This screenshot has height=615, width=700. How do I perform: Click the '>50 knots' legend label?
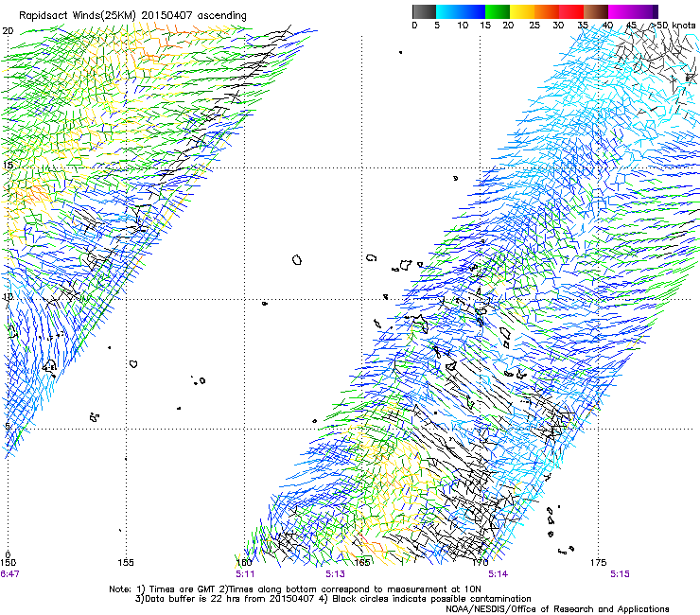(674, 25)
